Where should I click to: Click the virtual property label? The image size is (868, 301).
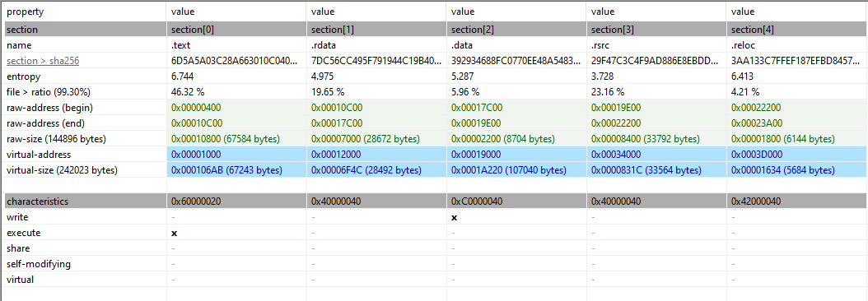[x=20, y=280]
